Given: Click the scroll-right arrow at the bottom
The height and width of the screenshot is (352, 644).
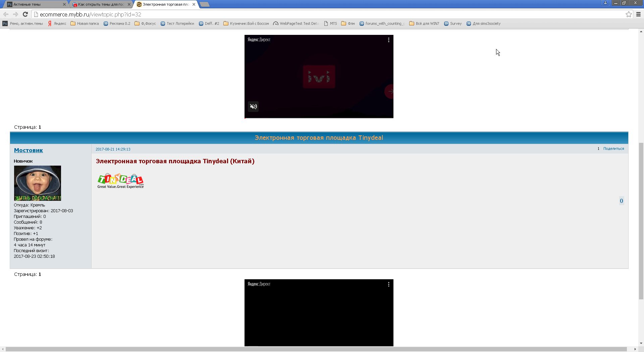Looking at the screenshot, I should pyautogui.click(x=635, y=349).
